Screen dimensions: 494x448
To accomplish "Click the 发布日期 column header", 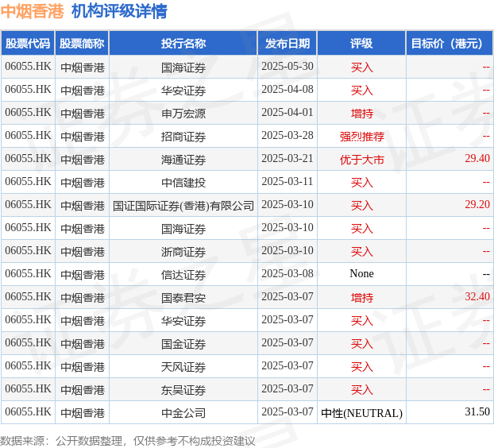I will (x=288, y=43).
